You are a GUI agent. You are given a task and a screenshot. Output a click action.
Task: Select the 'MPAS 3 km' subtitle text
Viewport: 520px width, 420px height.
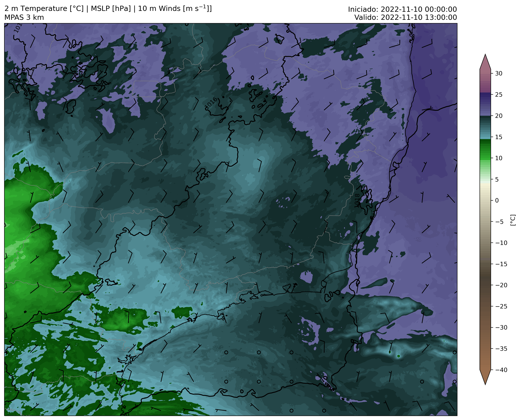point(24,17)
